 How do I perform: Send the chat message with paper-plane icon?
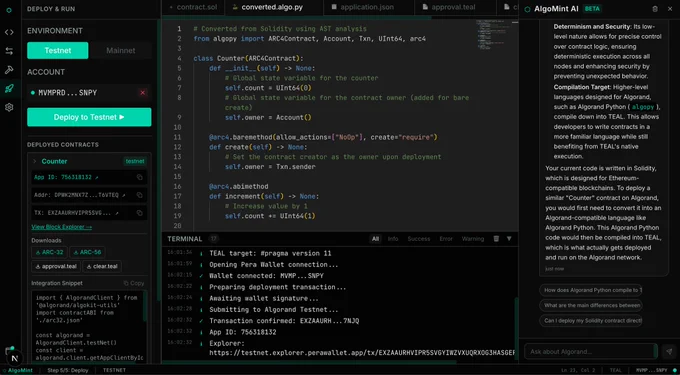click(669, 351)
